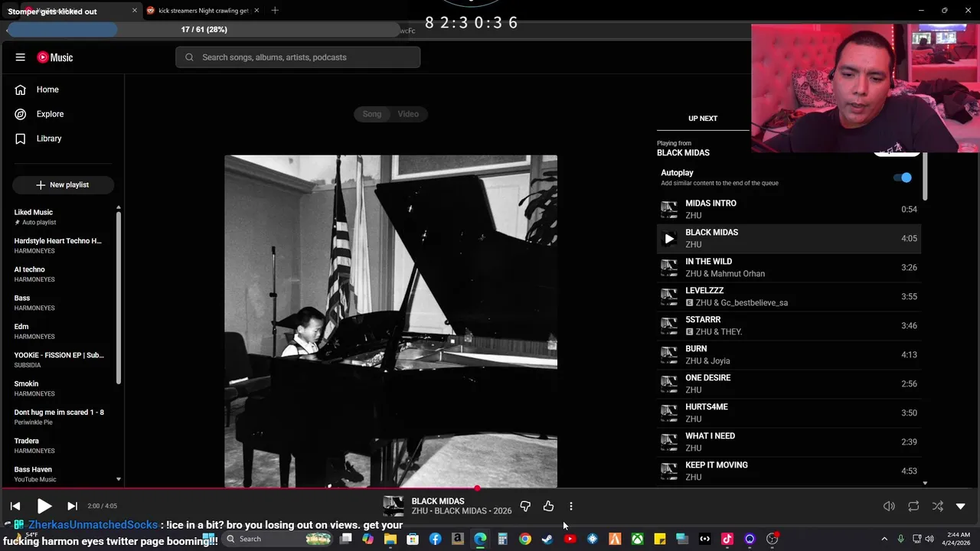Collapse player page with down arrow
980x551 pixels.
(961, 506)
